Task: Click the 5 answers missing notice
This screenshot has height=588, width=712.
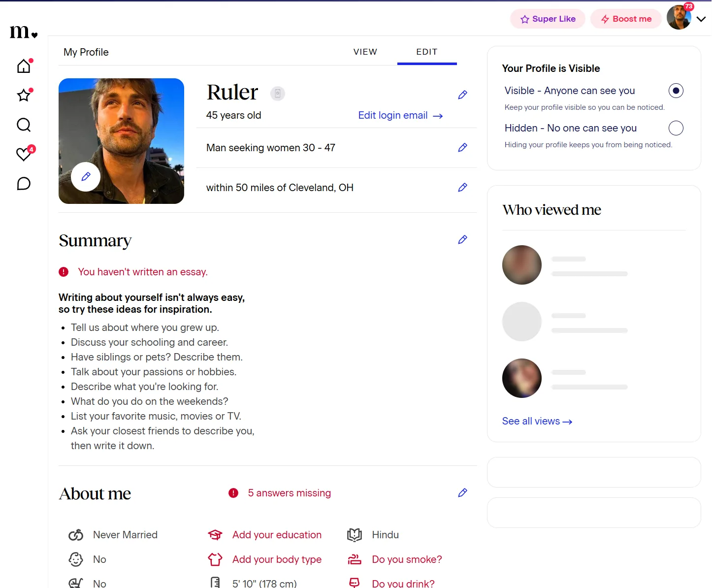Action: [290, 493]
